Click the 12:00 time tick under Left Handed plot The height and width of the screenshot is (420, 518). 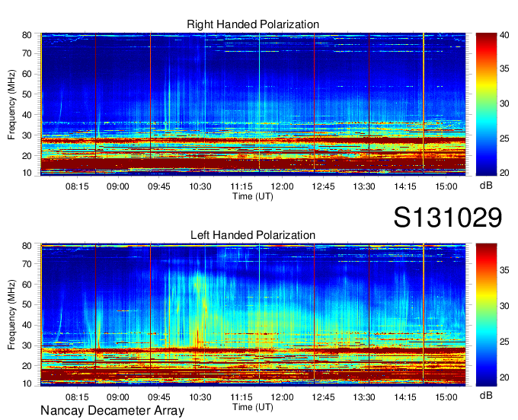(282, 397)
